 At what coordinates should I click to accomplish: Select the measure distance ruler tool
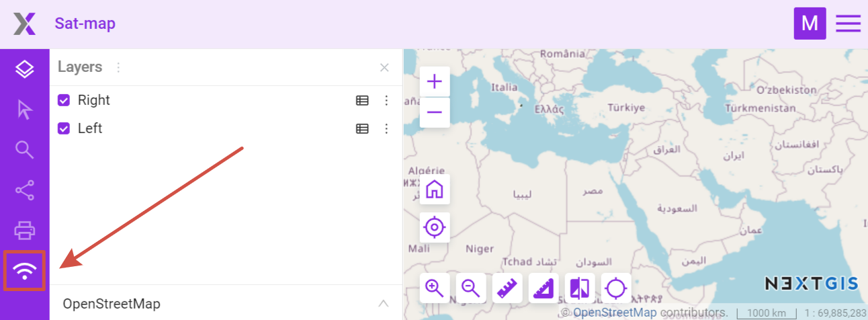(x=507, y=288)
